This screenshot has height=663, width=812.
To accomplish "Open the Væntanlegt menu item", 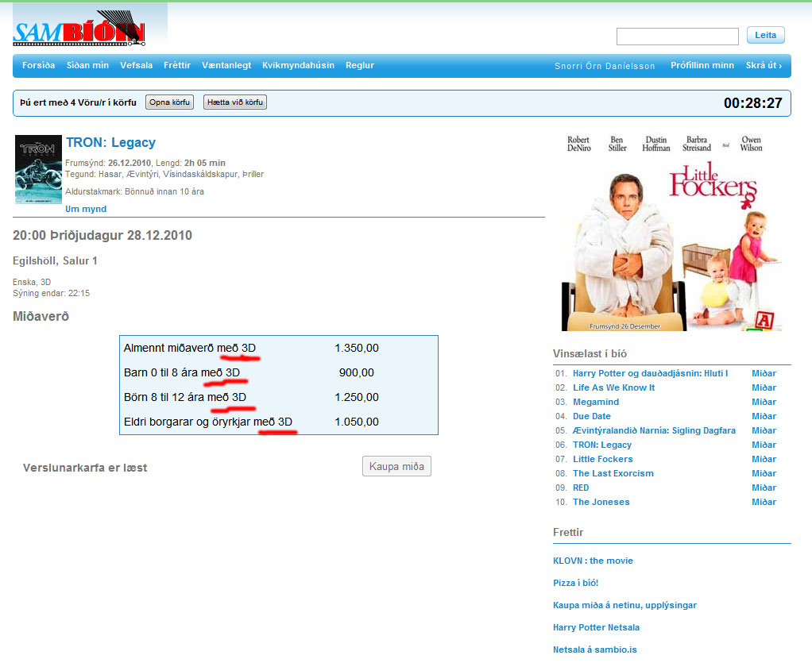I will (226, 65).
